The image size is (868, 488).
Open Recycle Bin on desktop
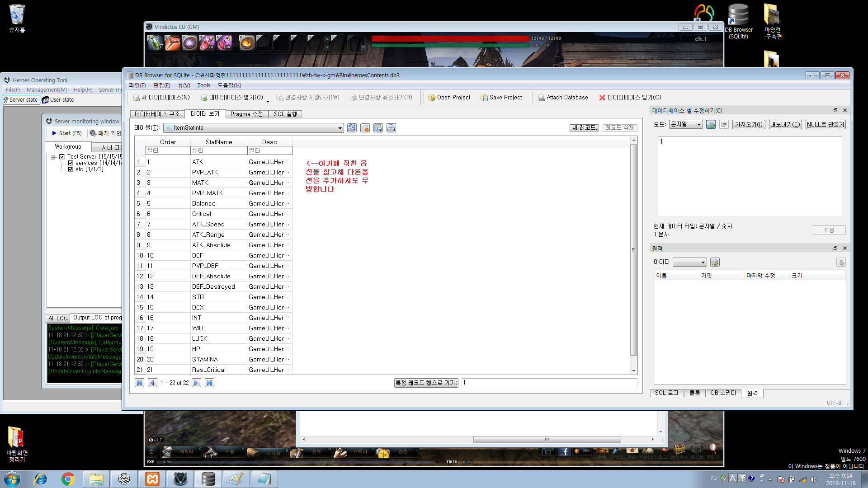tap(17, 19)
